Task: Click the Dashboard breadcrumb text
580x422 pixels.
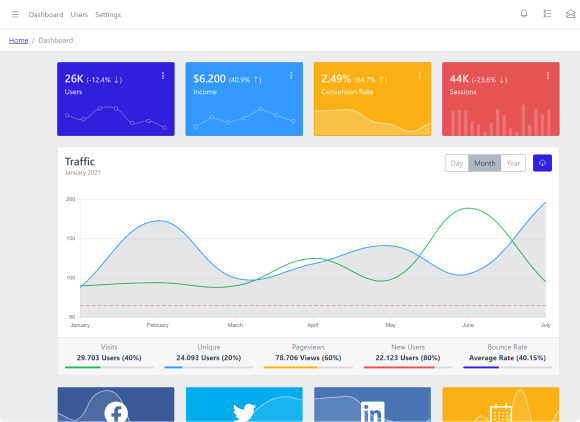Action: 56,40
